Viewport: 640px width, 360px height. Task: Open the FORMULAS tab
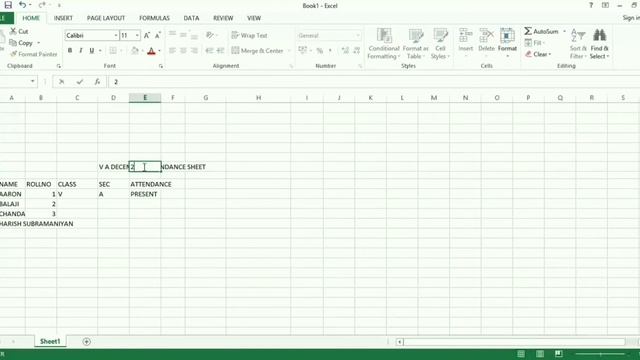154,18
